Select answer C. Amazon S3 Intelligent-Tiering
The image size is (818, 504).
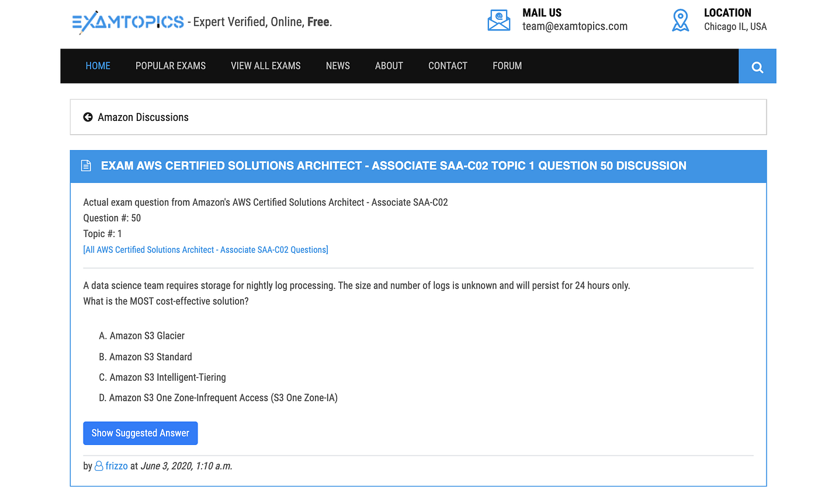[162, 377]
